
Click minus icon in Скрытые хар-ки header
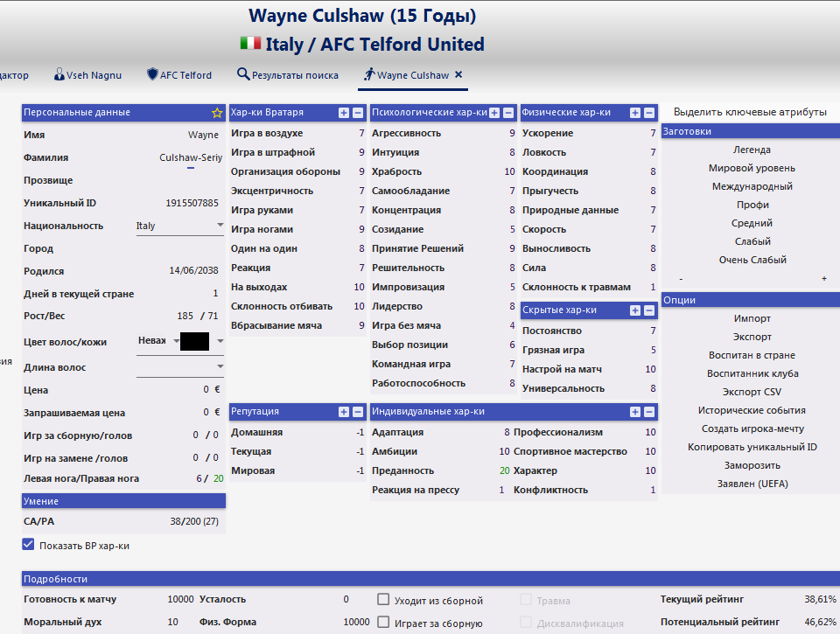point(649,310)
